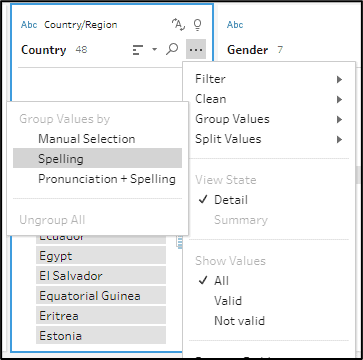Viewport: 363px width, 360px height.
Task: Click the Country field name
Action: [44, 50]
